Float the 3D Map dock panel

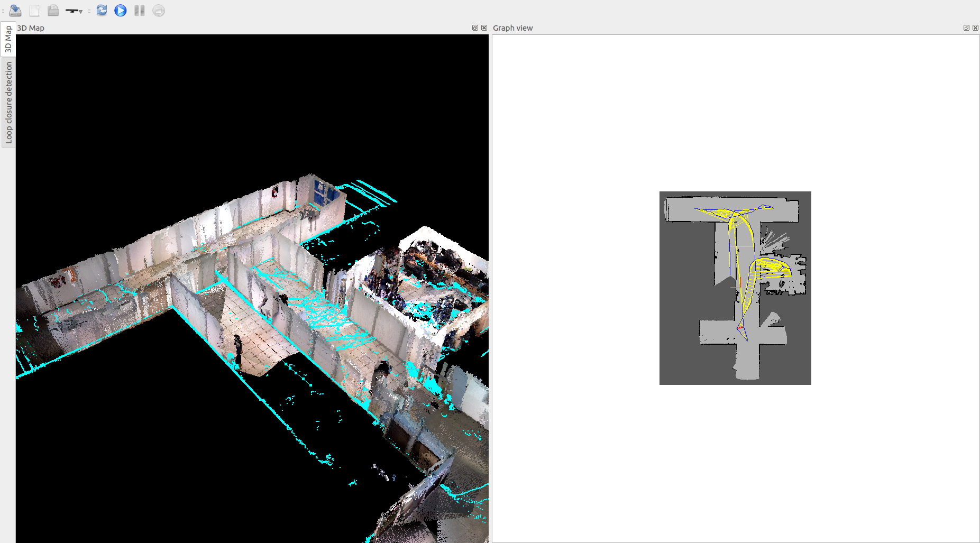pos(475,28)
